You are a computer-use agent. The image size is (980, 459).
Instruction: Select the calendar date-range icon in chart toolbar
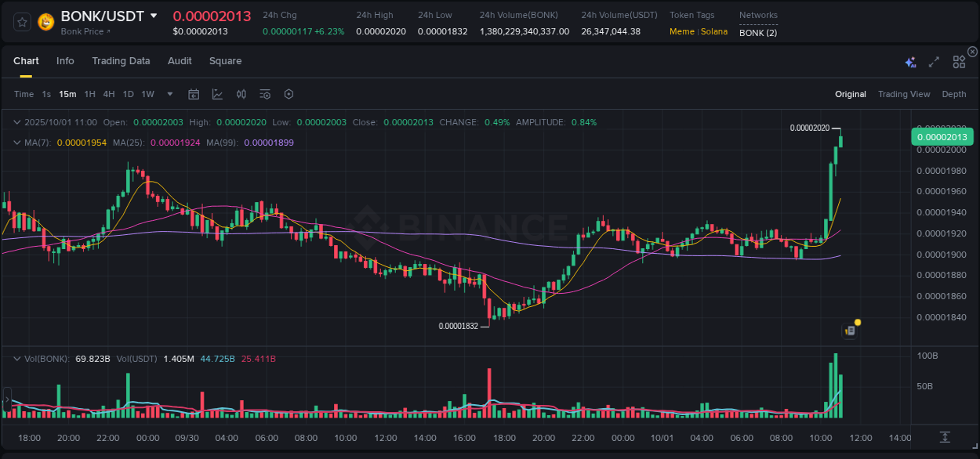coord(194,94)
